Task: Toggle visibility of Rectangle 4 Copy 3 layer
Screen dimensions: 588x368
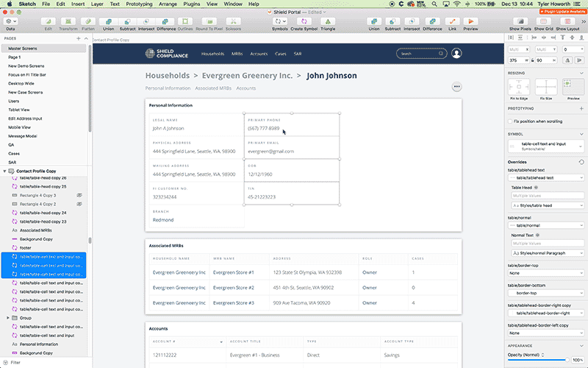Action: tap(79, 195)
